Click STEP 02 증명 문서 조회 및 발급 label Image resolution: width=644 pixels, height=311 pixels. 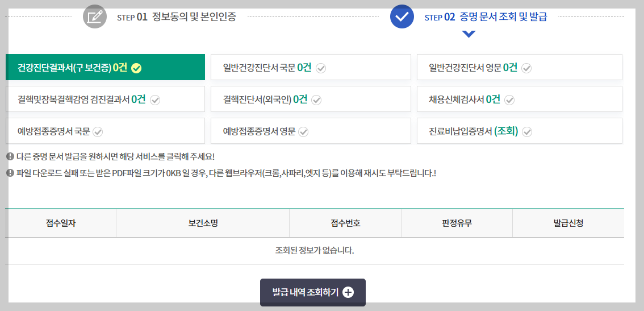tap(486, 17)
